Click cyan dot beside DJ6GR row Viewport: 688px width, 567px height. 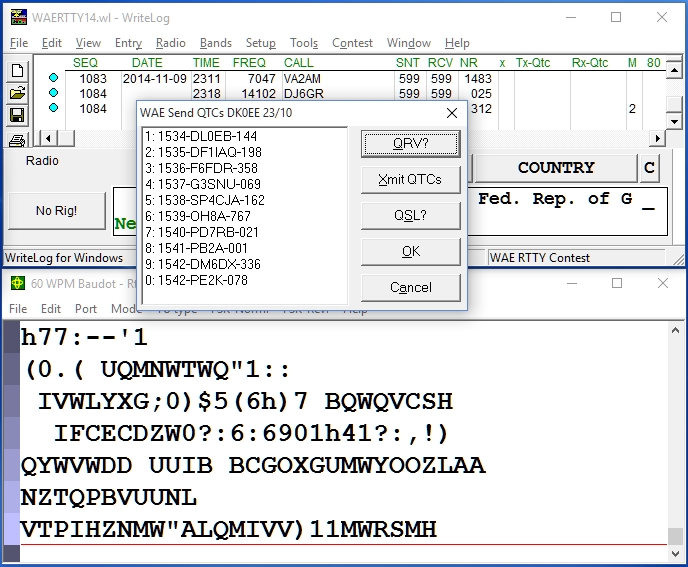(54, 93)
